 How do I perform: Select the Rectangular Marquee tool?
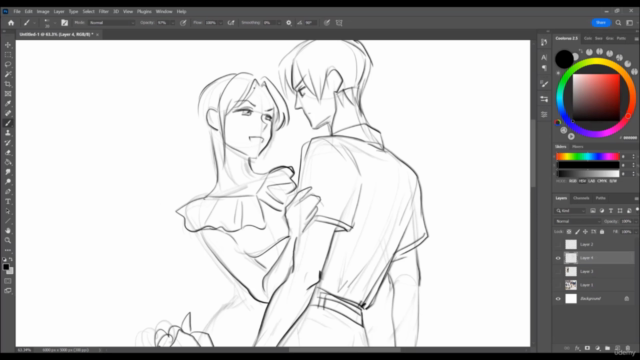pos(8,55)
